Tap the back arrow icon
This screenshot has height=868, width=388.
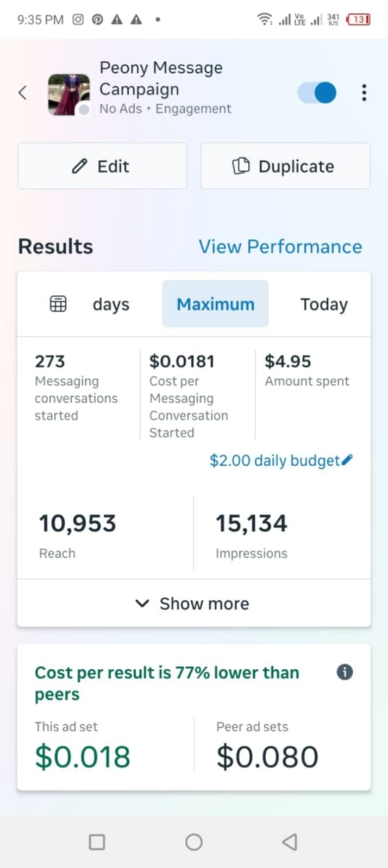point(22,92)
